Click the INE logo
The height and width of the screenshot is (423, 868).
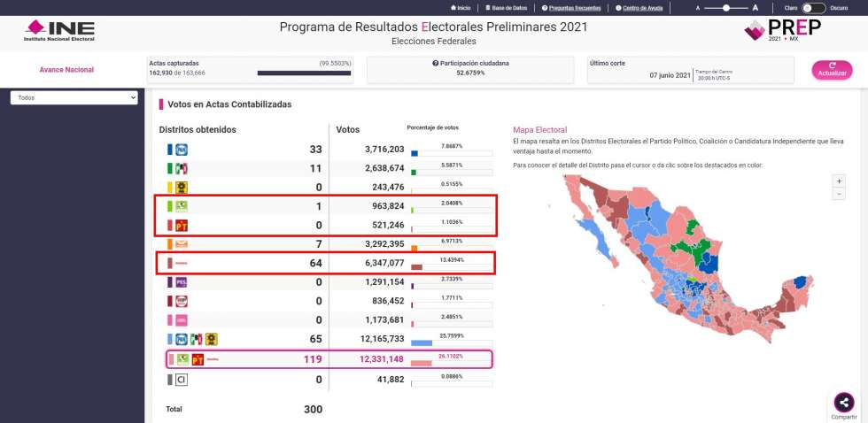pyautogui.click(x=59, y=30)
